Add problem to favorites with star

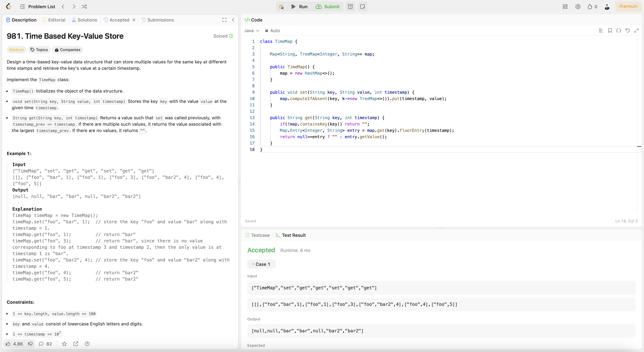pos(64,344)
